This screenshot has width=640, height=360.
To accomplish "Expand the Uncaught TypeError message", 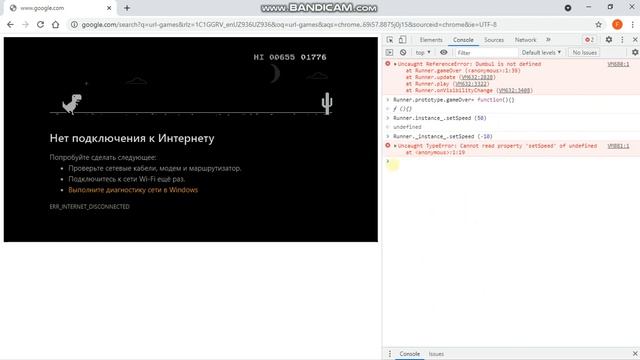I will tap(395, 146).
